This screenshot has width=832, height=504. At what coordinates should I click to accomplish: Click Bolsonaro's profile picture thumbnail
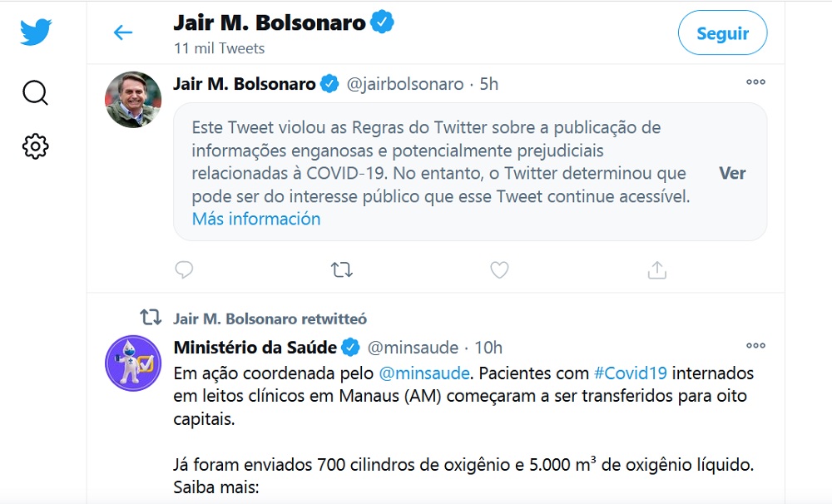(133, 100)
